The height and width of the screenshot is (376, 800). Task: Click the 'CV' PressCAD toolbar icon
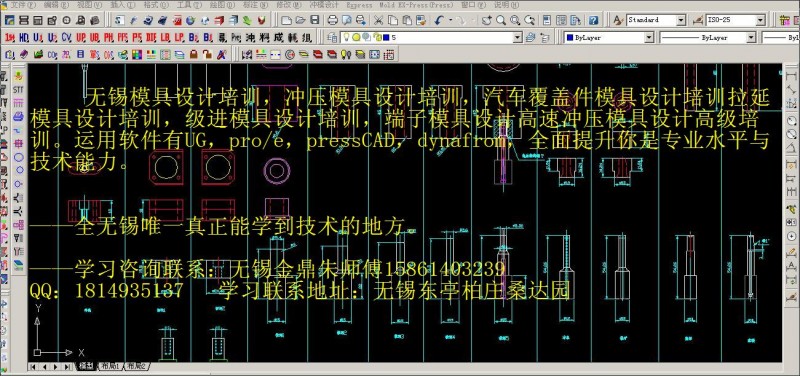(66, 37)
